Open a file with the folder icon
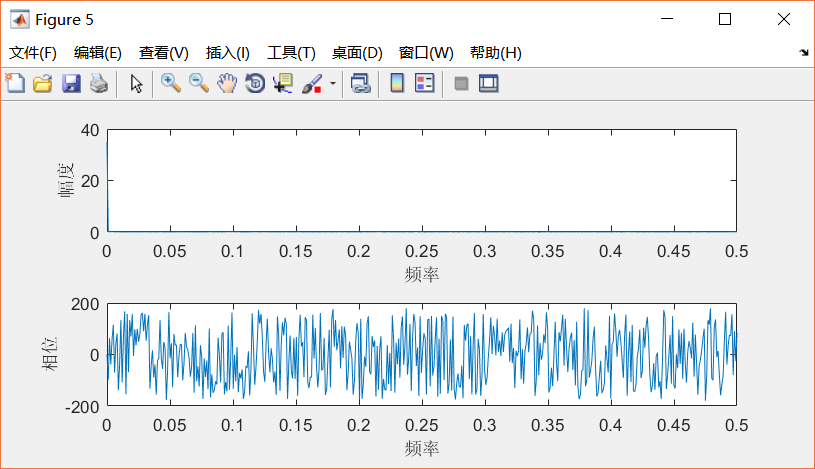The width and height of the screenshot is (815, 469). click(43, 83)
